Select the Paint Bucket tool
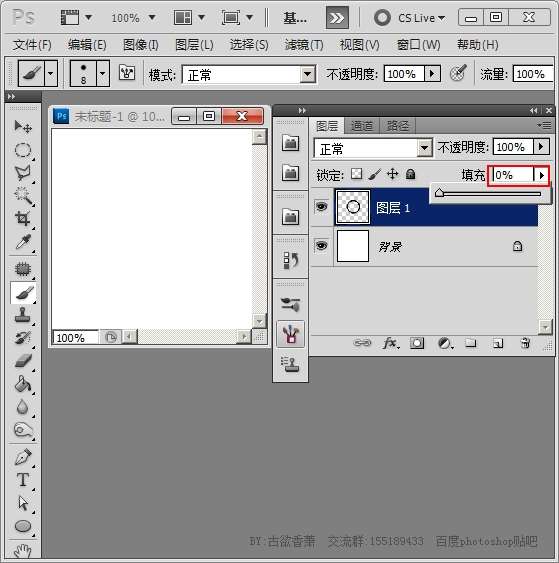Viewport: 559px width, 563px height. (23, 384)
